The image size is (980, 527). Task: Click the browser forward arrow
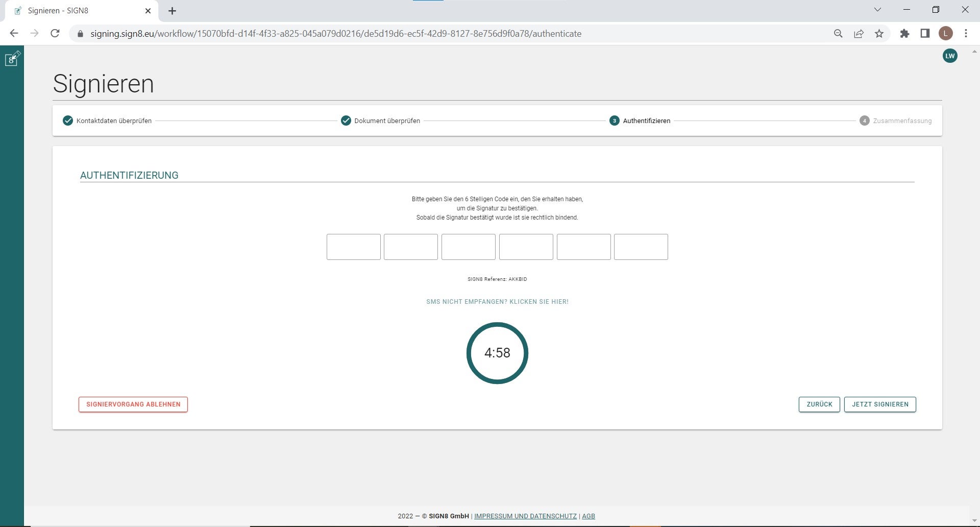coord(34,34)
